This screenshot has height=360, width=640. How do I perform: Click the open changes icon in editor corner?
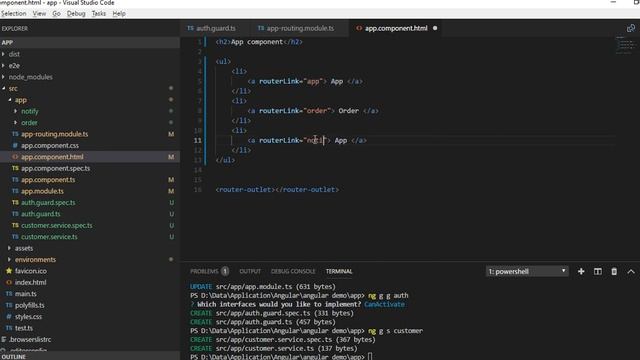(x=631, y=28)
